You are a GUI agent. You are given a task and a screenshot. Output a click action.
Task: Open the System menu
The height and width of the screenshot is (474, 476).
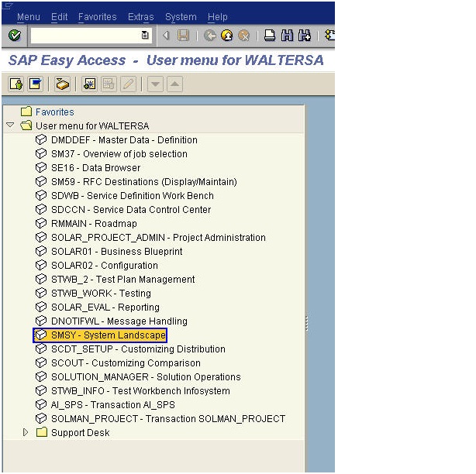click(181, 17)
